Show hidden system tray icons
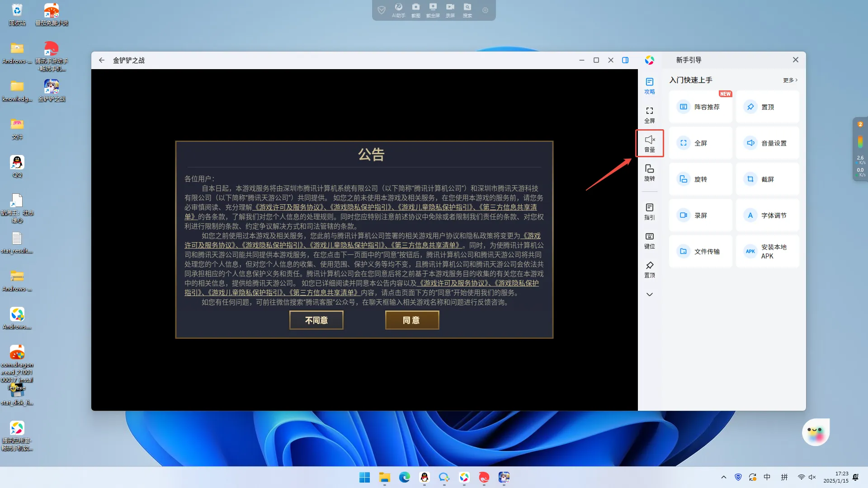This screenshot has width=868, height=488. pyautogui.click(x=724, y=477)
